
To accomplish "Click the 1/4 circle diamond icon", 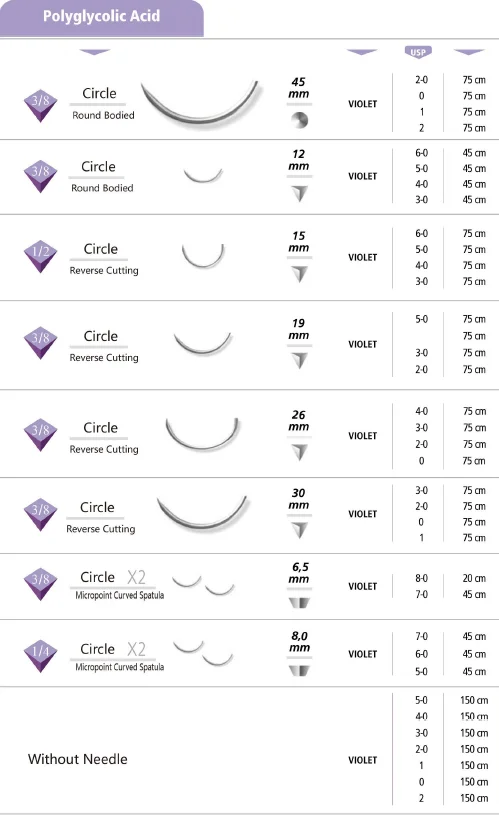I will (41, 656).
